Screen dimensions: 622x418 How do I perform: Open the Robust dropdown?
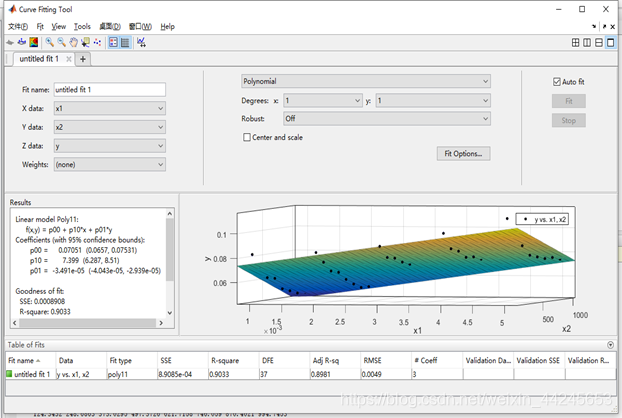point(387,119)
